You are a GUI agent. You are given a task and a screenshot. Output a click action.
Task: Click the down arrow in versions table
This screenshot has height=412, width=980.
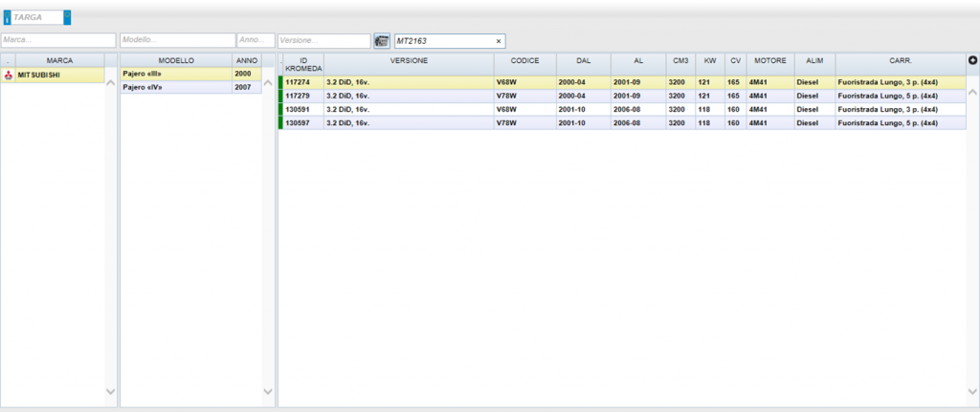point(972,391)
